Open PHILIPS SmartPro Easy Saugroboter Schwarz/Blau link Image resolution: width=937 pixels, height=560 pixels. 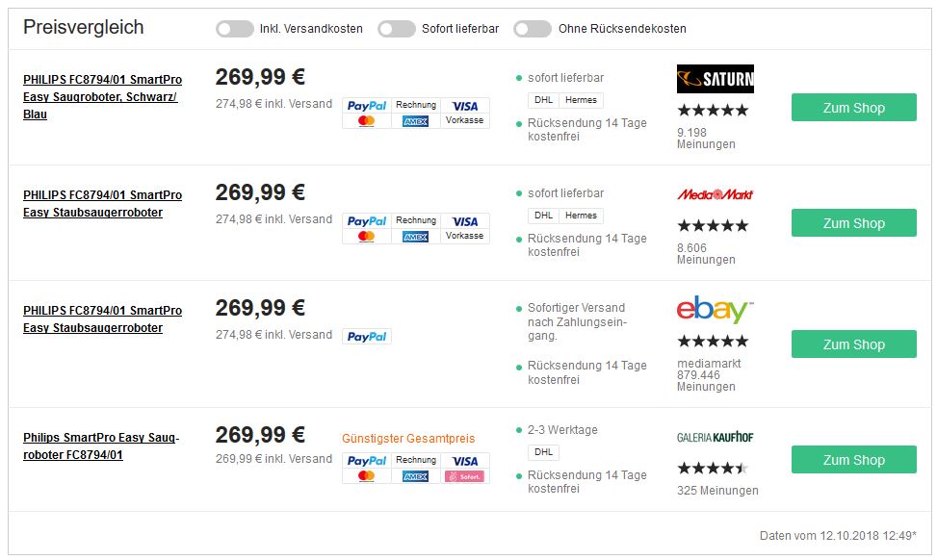[x=103, y=97]
